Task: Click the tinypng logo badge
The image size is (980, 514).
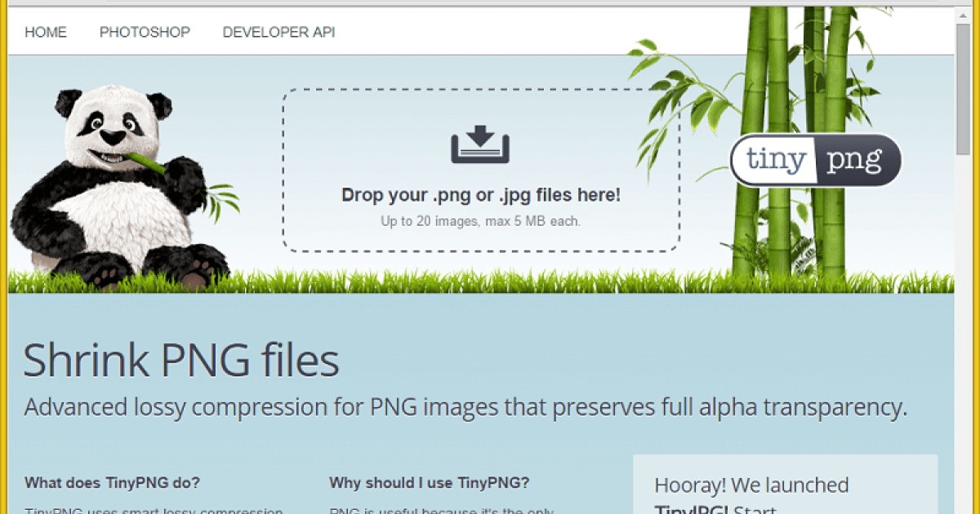Action: (x=815, y=160)
